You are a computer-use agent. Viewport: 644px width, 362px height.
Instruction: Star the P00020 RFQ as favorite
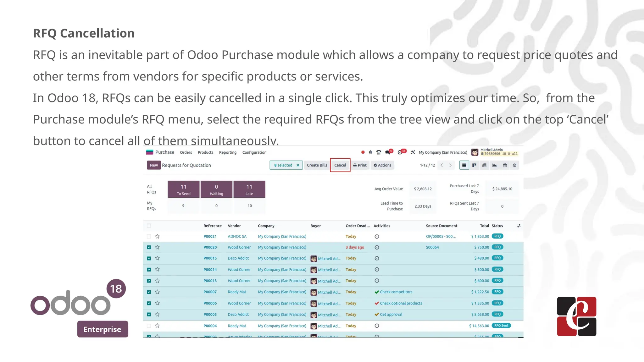click(157, 247)
